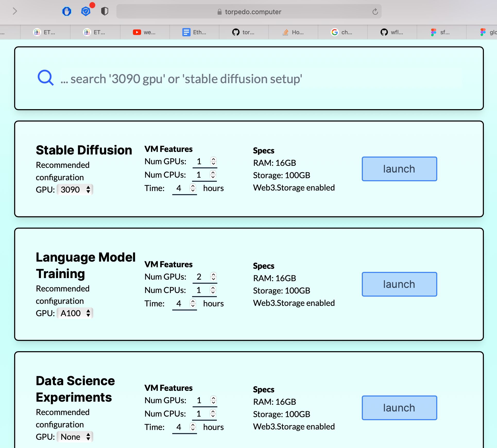
Task: Open Data Science Experiments GPU None dropdown
Action: (75, 437)
